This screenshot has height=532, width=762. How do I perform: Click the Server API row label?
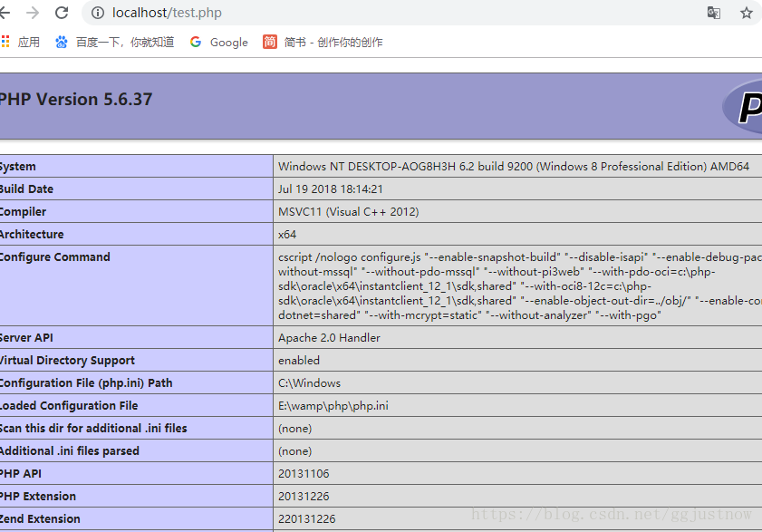[x=26, y=337]
